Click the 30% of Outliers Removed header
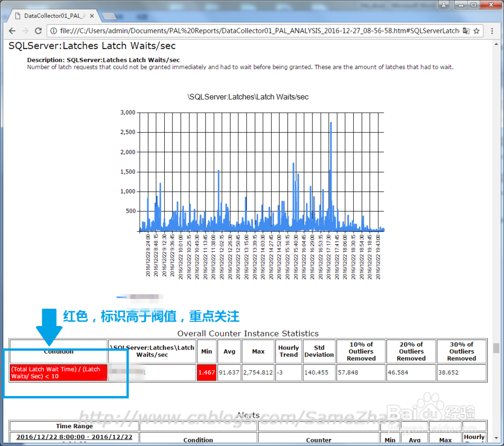 (462, 351)
